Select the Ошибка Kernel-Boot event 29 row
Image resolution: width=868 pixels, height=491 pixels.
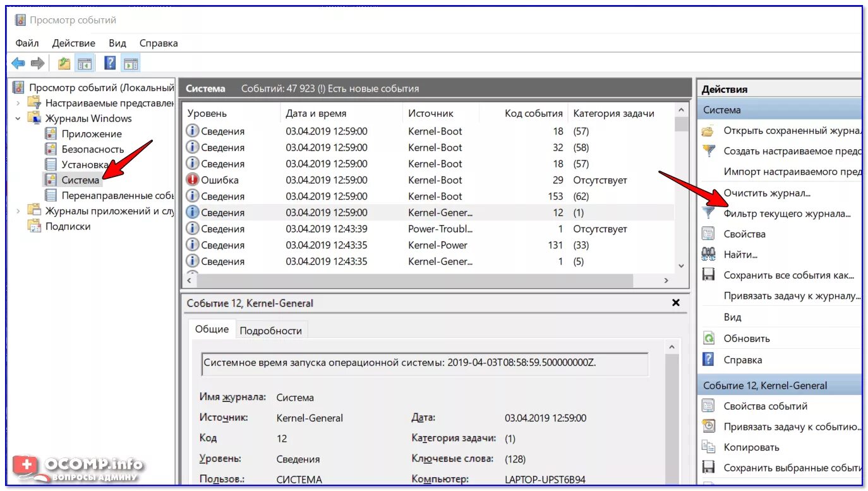(x=429, y=180)
